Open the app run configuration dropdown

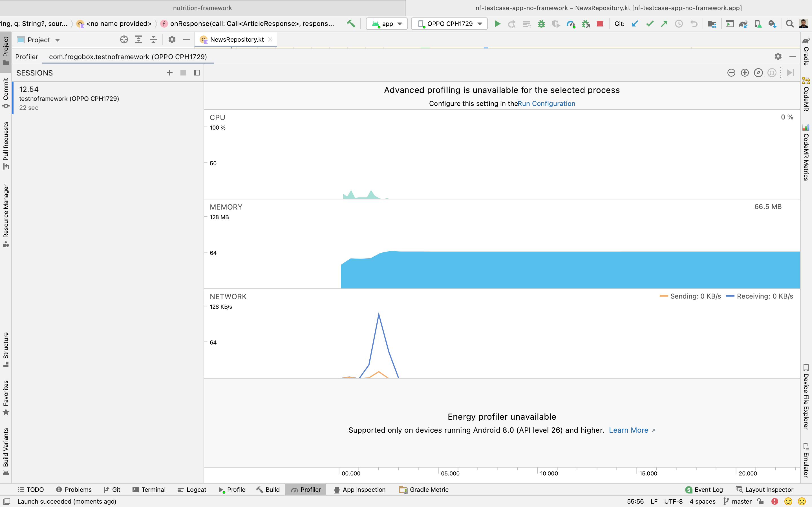click(x=387, y=24)
